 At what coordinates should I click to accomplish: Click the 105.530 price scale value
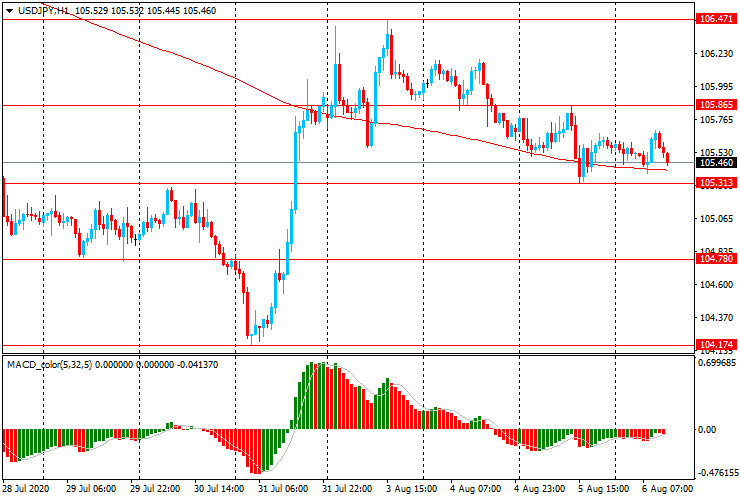716,153
